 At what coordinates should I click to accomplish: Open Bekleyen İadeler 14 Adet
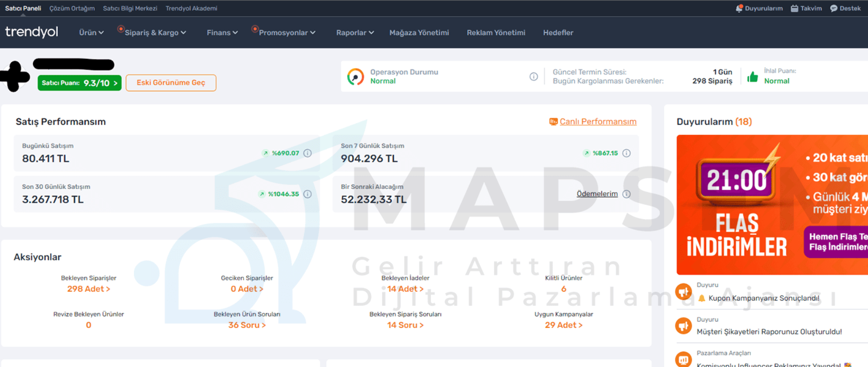[x=405, y=289]
